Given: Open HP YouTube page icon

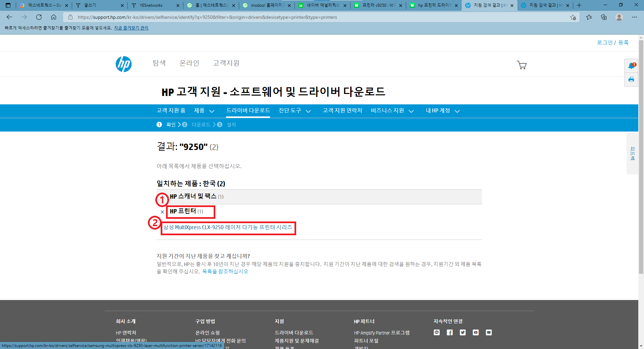Looking at the screenshot, I should pos(476,333).
